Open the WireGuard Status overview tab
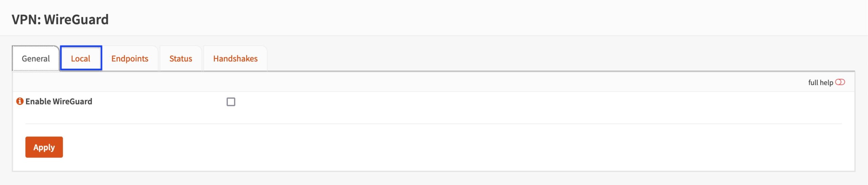 tap(181, 58)
